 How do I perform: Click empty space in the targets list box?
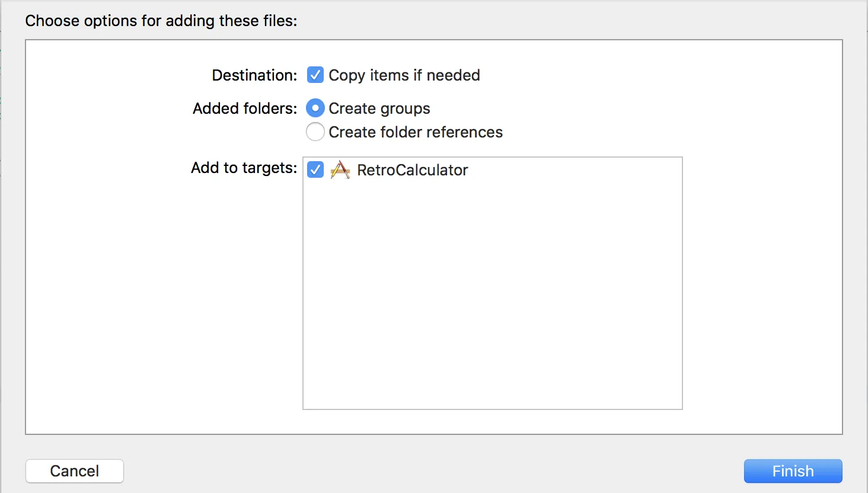[492, 296]
